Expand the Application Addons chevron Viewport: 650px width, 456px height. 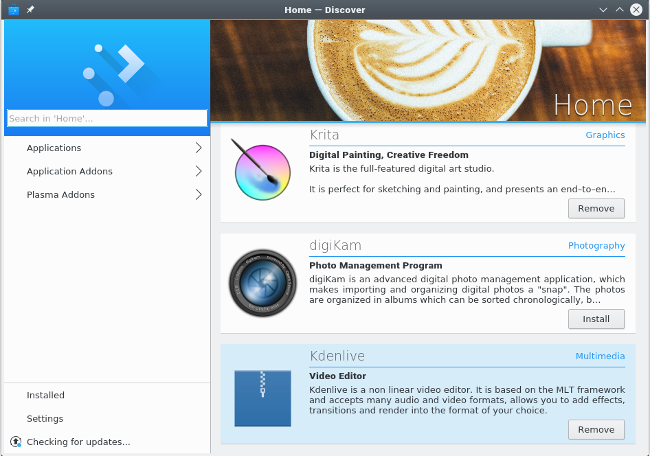198,171
